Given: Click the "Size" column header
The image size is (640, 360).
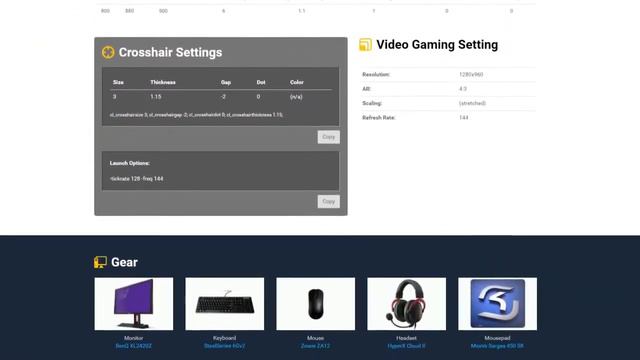Looking at the screenshot, I should [x=118, y=82].
